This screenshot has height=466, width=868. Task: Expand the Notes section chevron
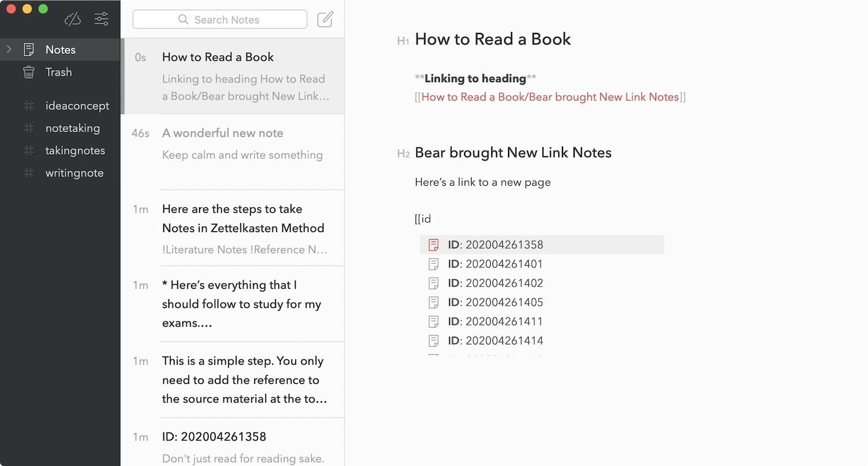tap(9, 50)
